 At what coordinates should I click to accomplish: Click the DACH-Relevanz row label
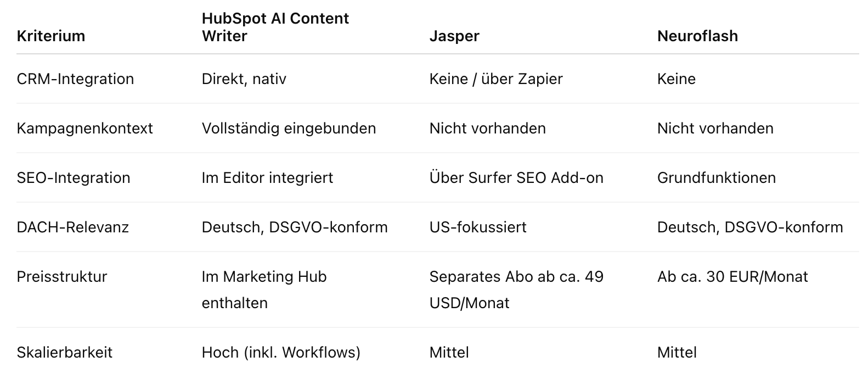pos(72,227)
